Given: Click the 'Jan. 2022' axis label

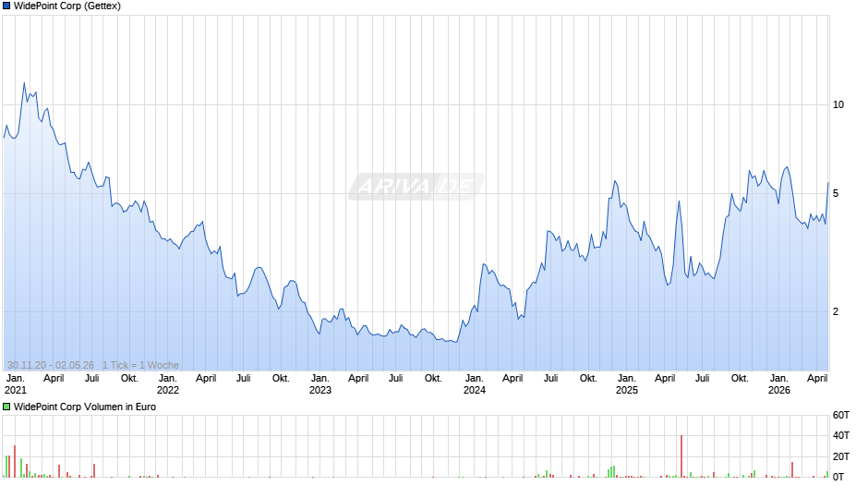Looking at the screenshot, I should pyautogui.click(x=168, y=384).
